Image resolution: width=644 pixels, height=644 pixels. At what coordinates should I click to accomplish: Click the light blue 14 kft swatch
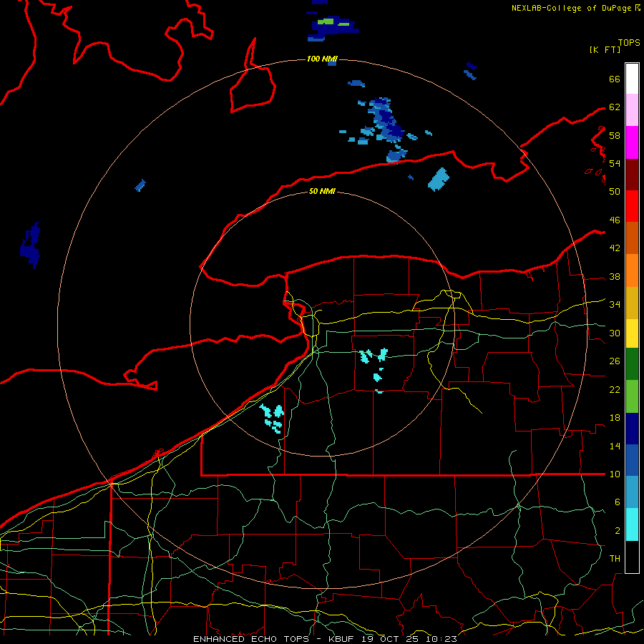click(632, 492)
